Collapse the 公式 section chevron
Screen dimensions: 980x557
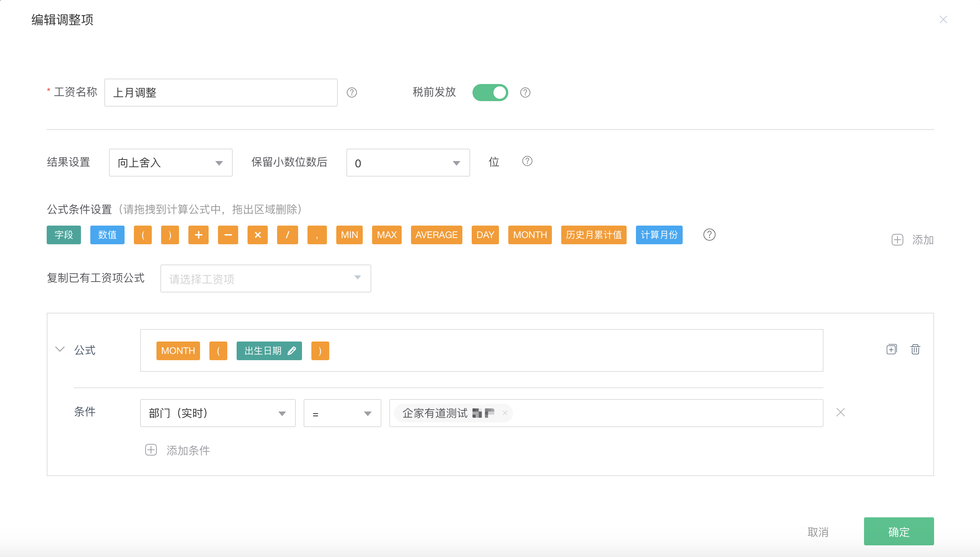tap(60, 349)
